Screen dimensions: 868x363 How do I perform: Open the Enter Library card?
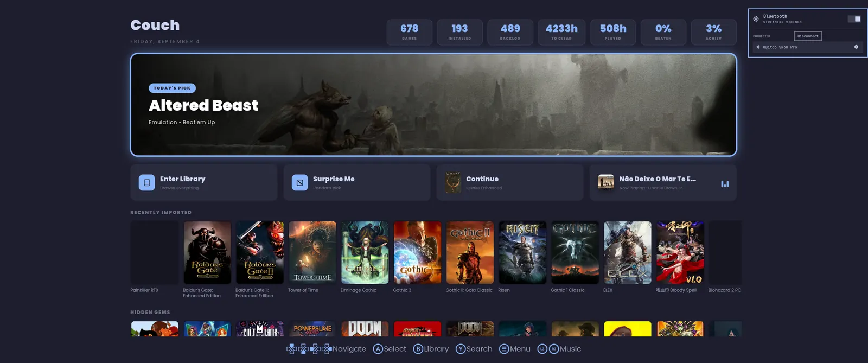204,183
